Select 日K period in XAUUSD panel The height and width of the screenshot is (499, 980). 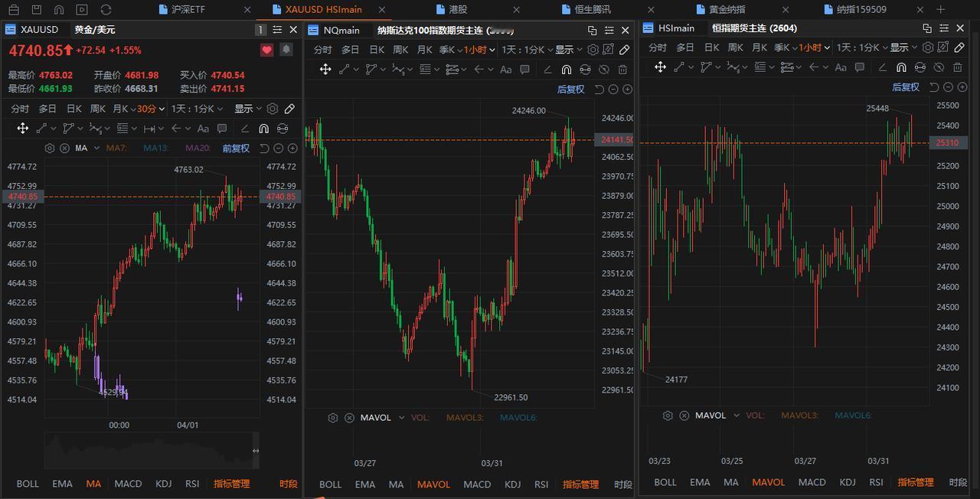pos(73,109)
